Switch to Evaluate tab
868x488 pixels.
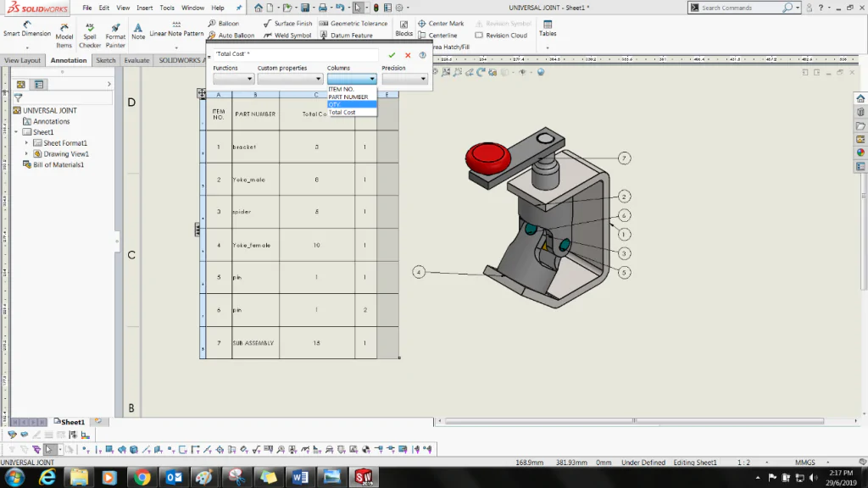coord(136,60)
